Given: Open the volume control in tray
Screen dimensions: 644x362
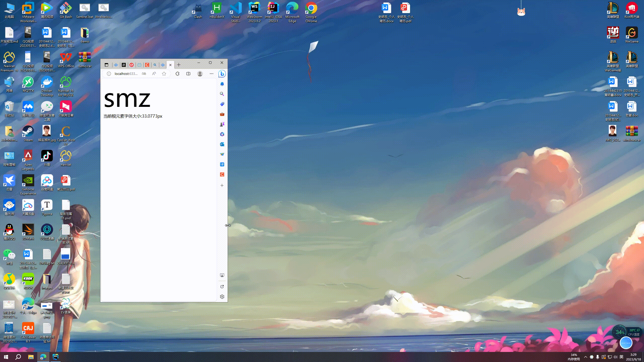Looking at the screenshot, I should tap(615, 357).
